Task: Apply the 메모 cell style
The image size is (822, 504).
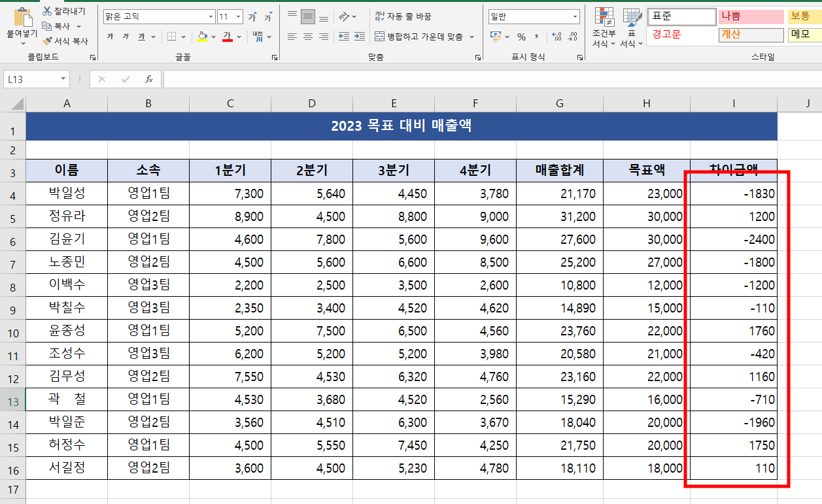Action: pyautogui.click(x=804, y=35)
